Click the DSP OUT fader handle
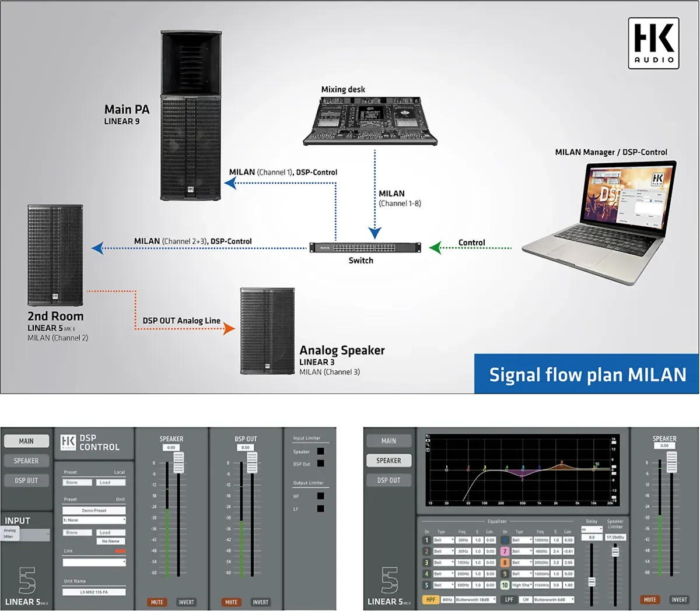Screen dimensions: 700x611 coord(252,462)
